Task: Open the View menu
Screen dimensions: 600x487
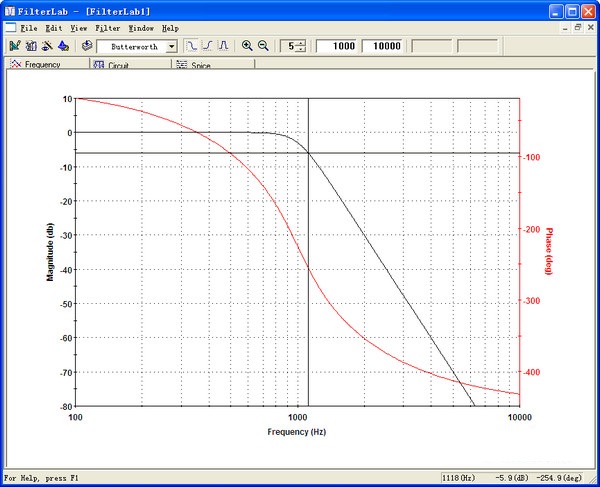Action: [x=79, y=28]
